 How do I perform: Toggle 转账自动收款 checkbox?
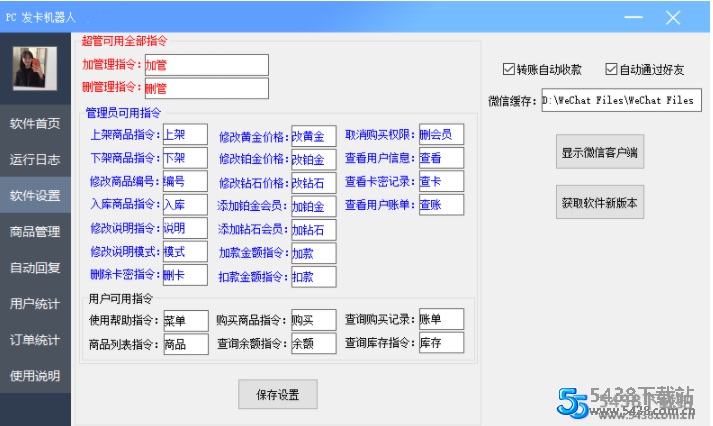tap(509, 70)
